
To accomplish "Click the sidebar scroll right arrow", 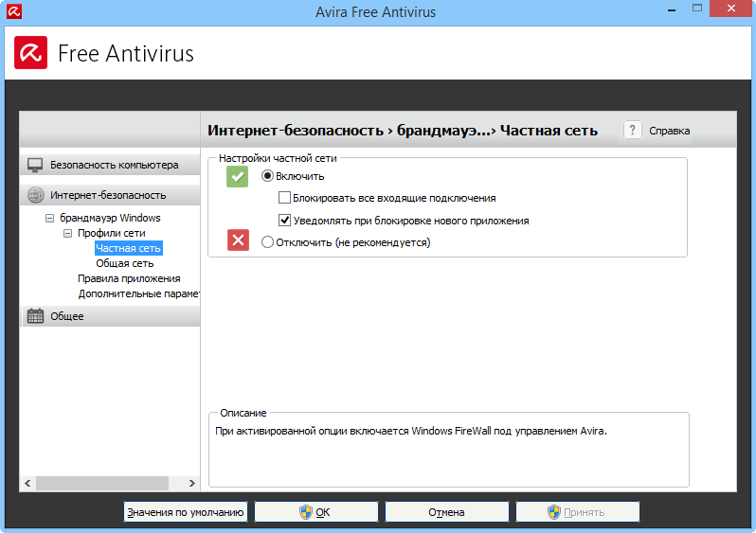I will coord(192,483).
